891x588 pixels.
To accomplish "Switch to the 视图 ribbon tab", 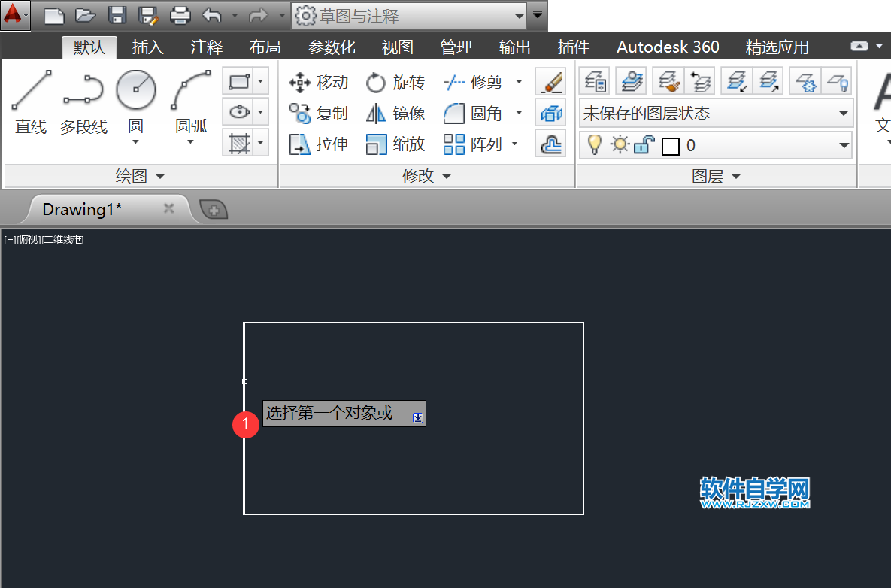I will (397, 47).
